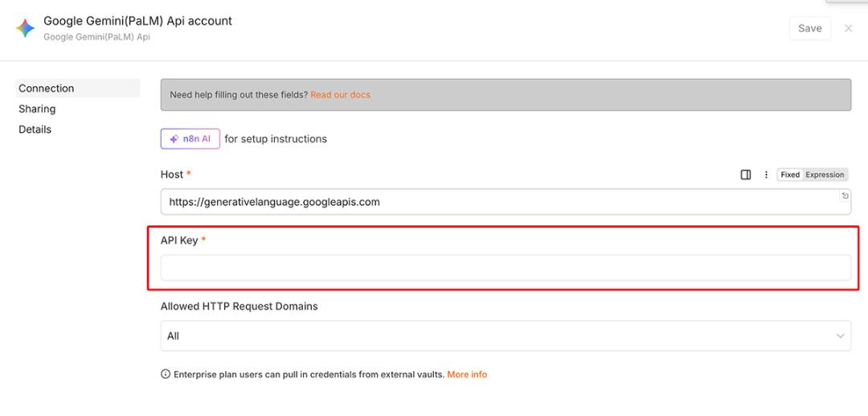Click the 'Host' field label
The image size is (868, 416).
(172, 175)
